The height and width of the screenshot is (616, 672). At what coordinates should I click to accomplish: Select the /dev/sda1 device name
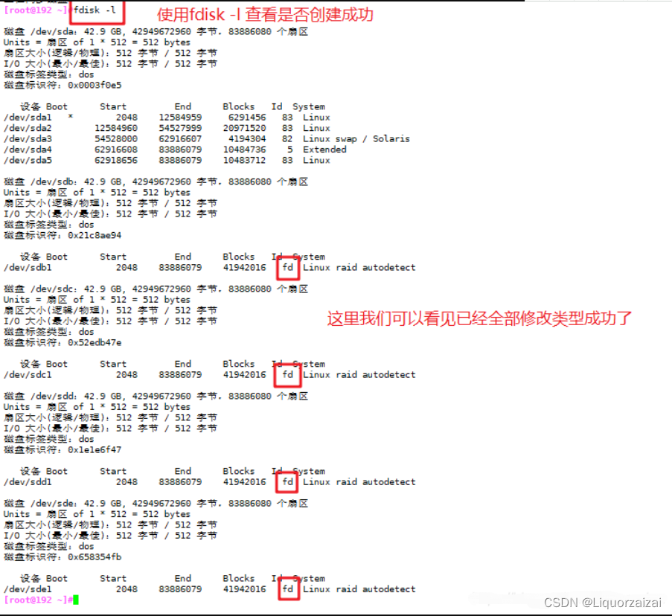click(28, 118)
